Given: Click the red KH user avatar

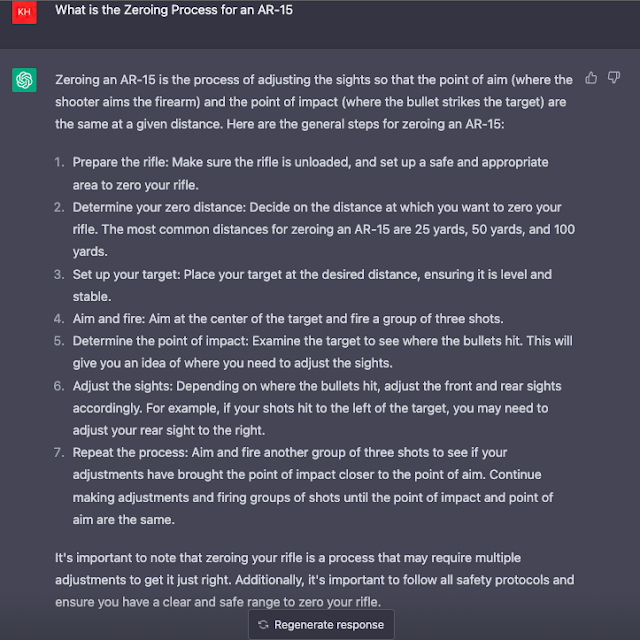Looking at the screenshot, I should (x=24, y=12).
